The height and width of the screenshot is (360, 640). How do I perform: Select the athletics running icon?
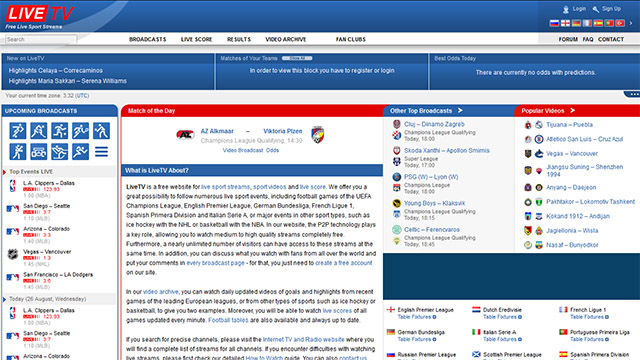80,151
